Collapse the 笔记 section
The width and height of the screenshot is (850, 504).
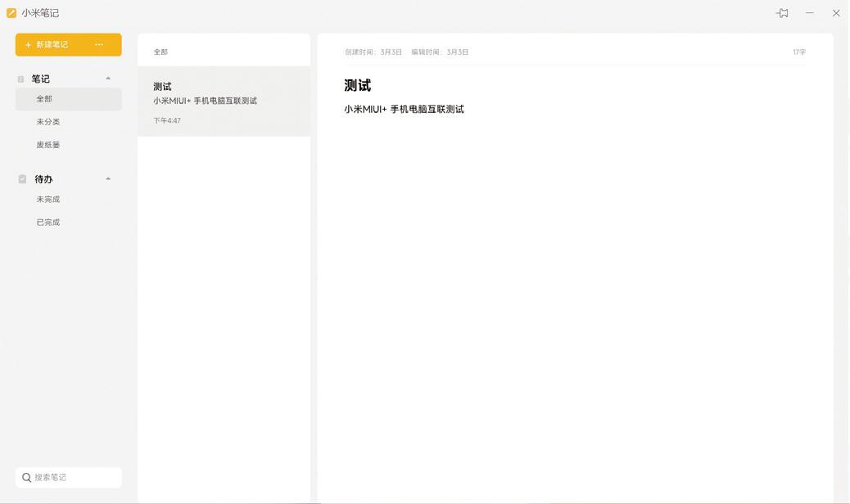[x=107, y=78]
